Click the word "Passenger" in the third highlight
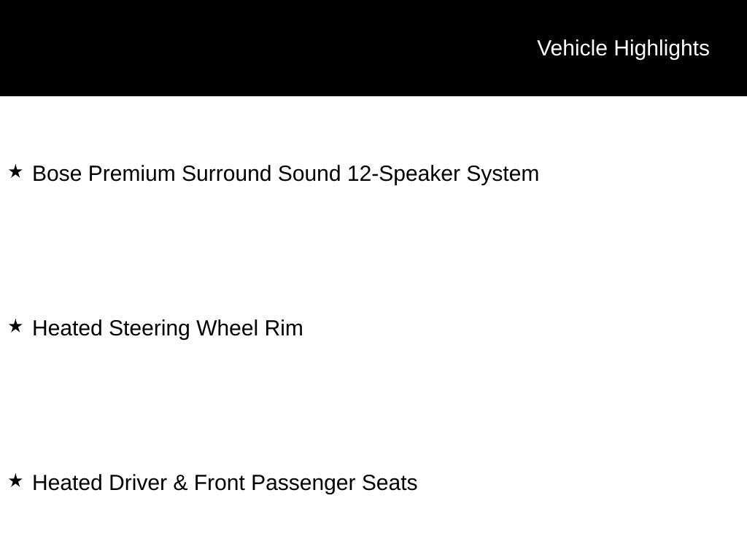747x560 pixels. click(303, 483)
